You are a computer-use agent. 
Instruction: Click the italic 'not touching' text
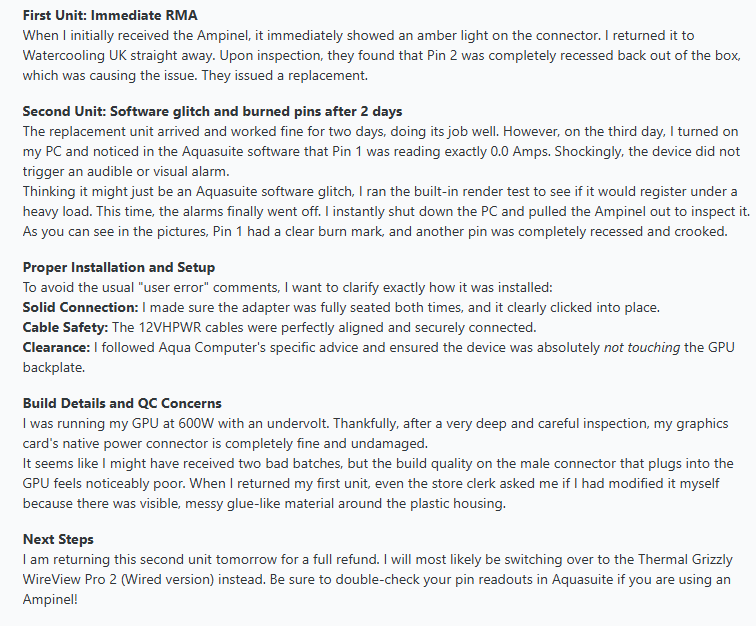642,348
